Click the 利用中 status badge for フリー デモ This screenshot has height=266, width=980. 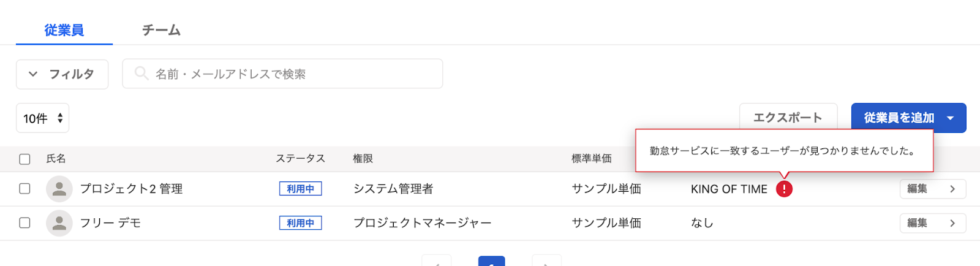pyautogui.click(x=300, y=223)
